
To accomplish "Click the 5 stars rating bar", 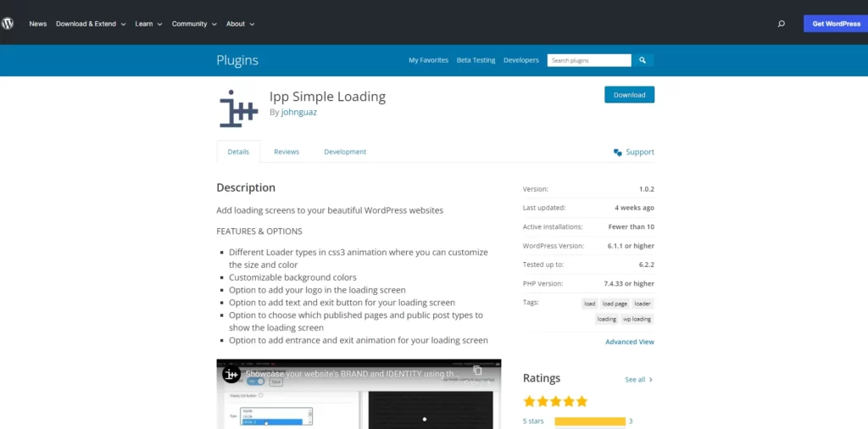I will coord(590,421).
